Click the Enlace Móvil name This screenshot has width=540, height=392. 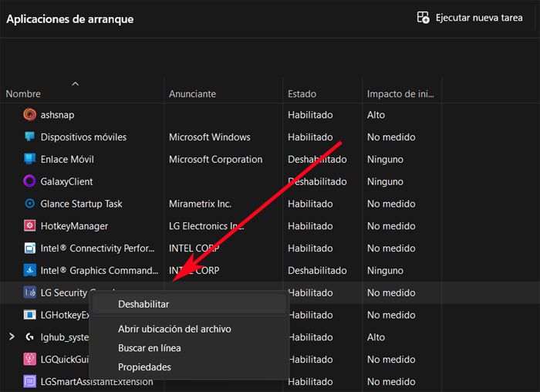pyautogui.click(x=67, y=159)
